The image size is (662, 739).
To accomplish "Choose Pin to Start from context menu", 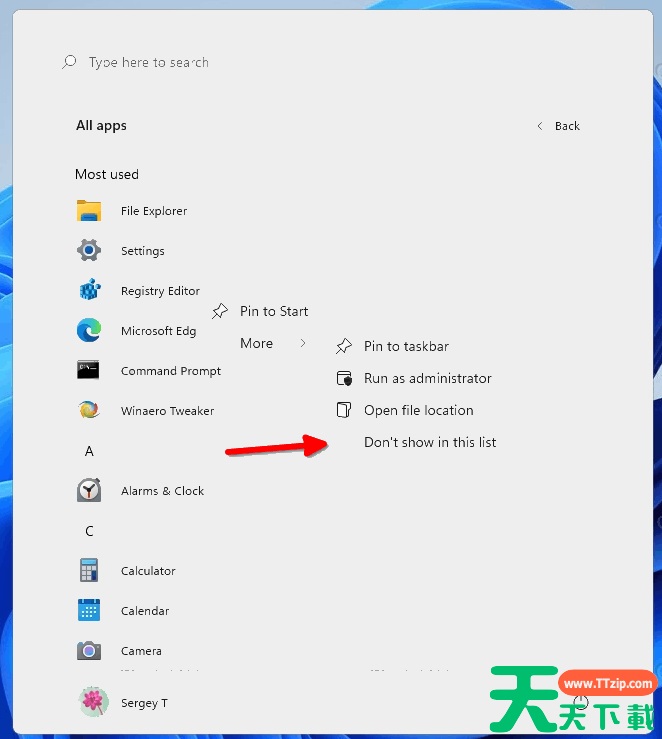I will [274, 311].
